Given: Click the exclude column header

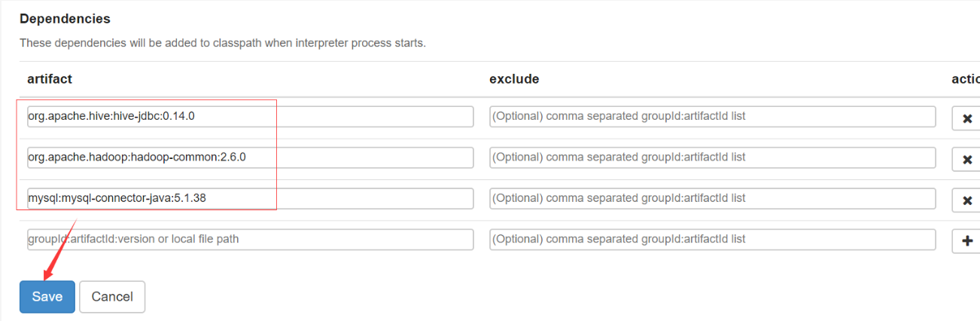Looking at the screenshot, I should 514,79.
